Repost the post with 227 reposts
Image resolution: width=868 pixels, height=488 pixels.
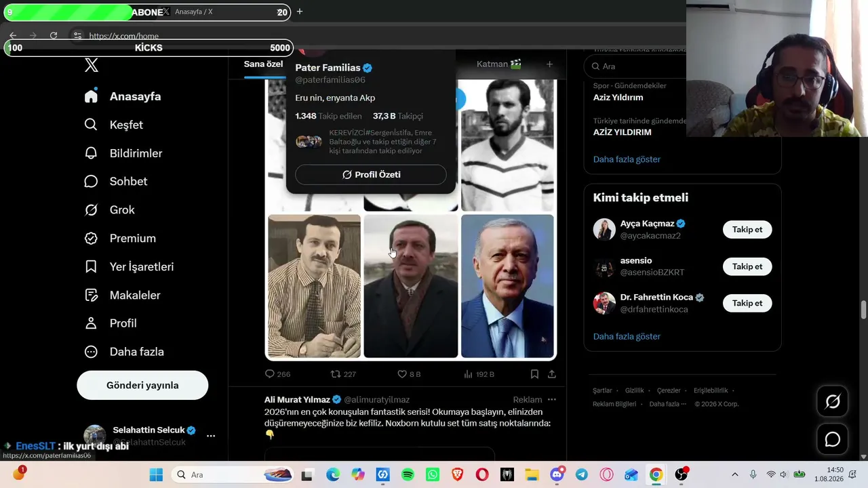pos(343,374)
